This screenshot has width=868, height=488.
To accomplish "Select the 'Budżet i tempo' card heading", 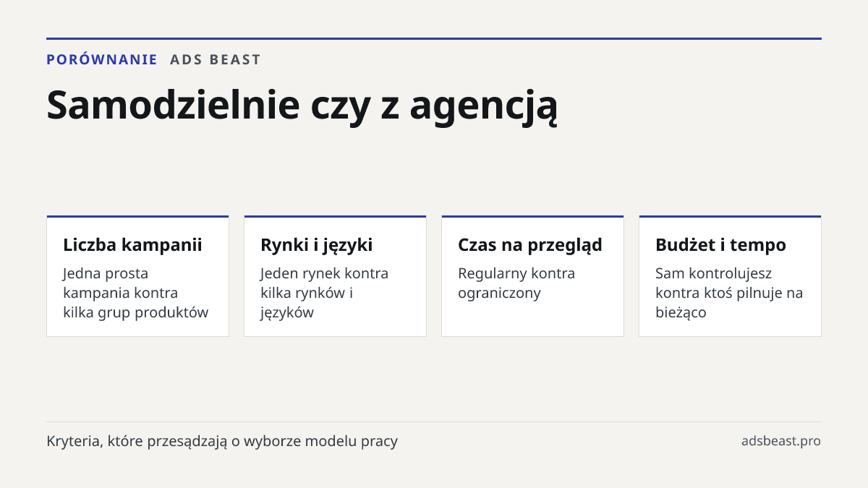I will point(720,245).
